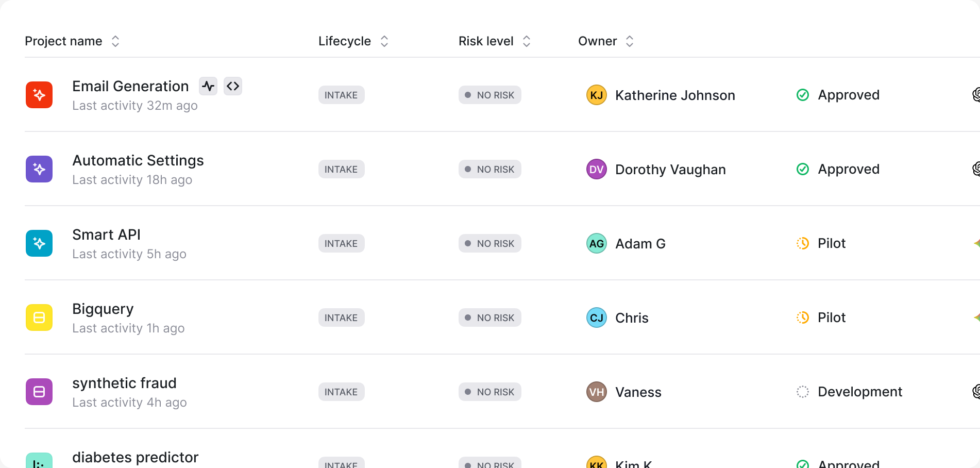Sort by Owner column arrows
The height and width of the screenshot is (468, 980).
pyautogui.click(x=630, y=41)
